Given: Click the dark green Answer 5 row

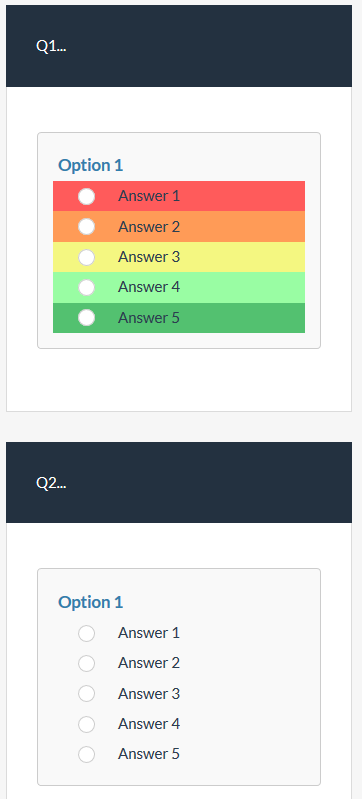Looking at the screenshot, I should (x=179, y=317).
